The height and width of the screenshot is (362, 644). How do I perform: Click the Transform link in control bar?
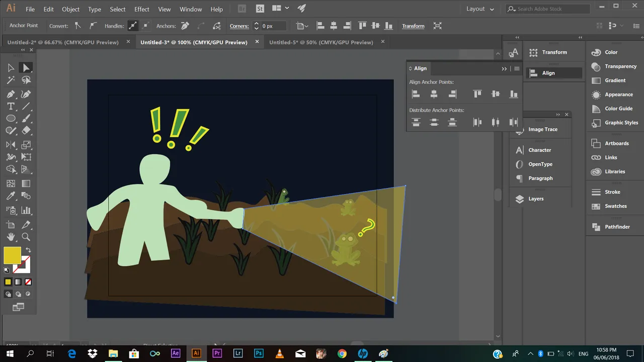click(x=413, y=26)
